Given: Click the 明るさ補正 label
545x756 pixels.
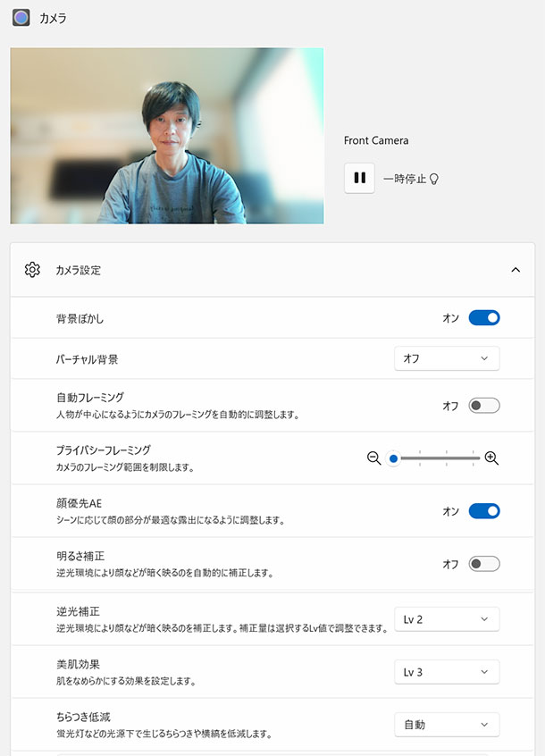Looking at the screenshot, I should coord(80,556).
